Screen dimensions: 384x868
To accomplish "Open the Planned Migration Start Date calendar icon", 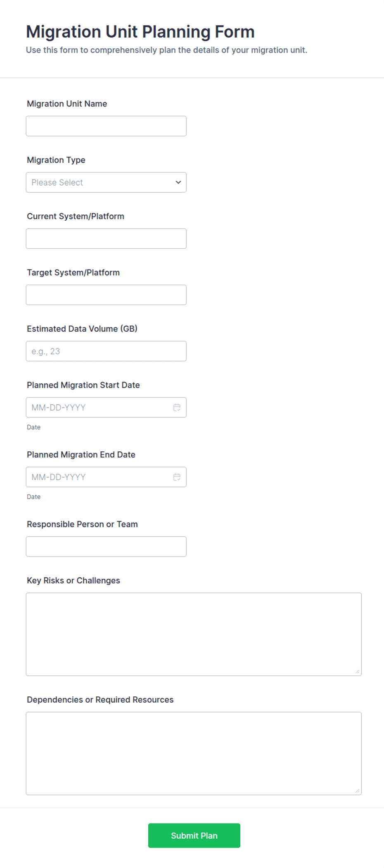I will [177, 407].
